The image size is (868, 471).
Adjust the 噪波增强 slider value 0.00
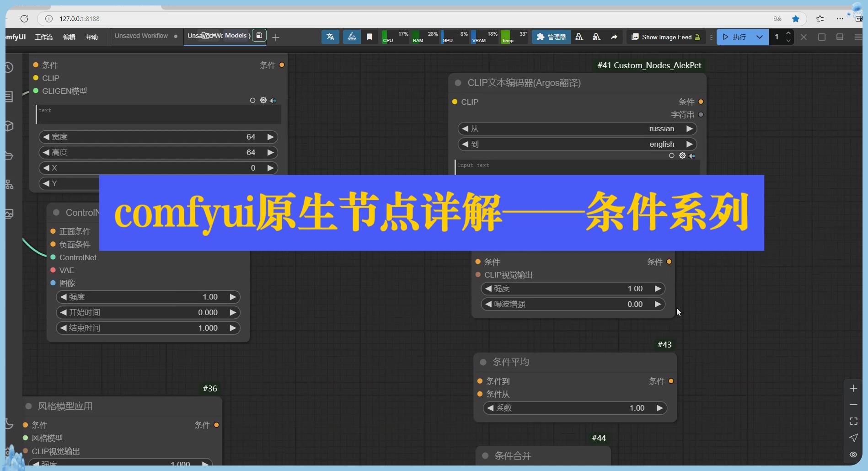573,304
